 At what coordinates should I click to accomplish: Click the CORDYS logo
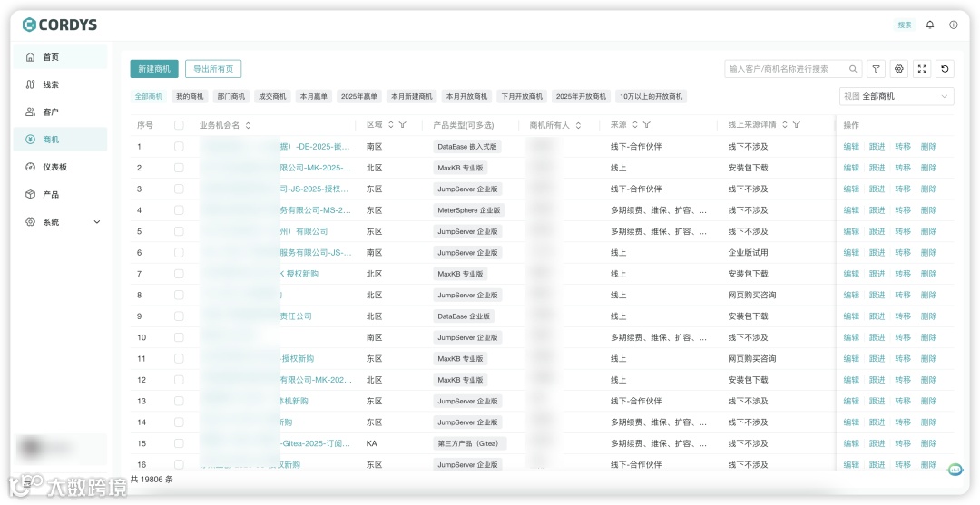(60, 25)
